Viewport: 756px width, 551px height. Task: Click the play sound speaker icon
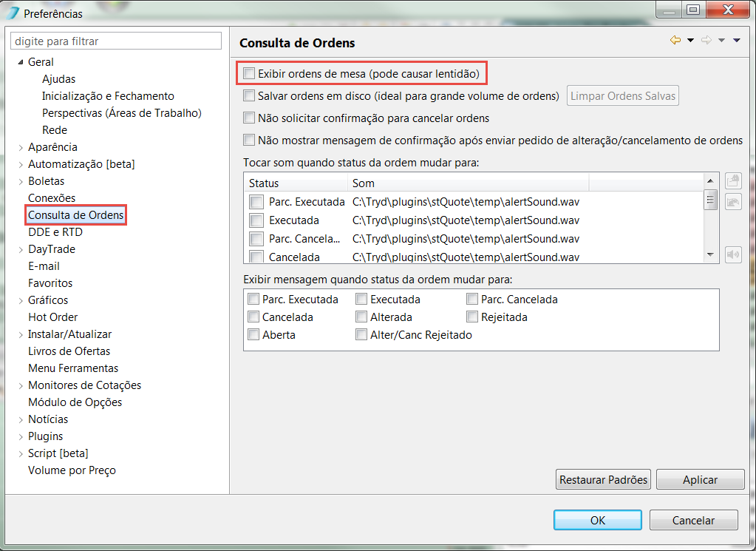[733, 254]
